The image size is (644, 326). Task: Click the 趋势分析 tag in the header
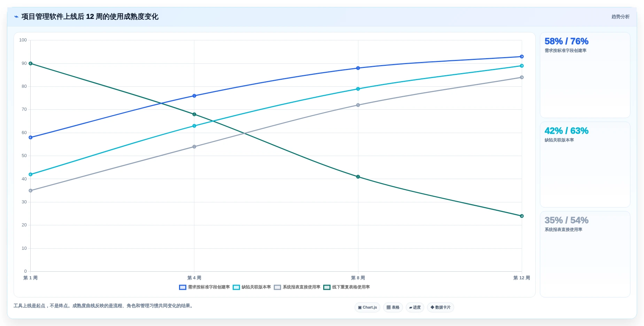tap(620, 17)
